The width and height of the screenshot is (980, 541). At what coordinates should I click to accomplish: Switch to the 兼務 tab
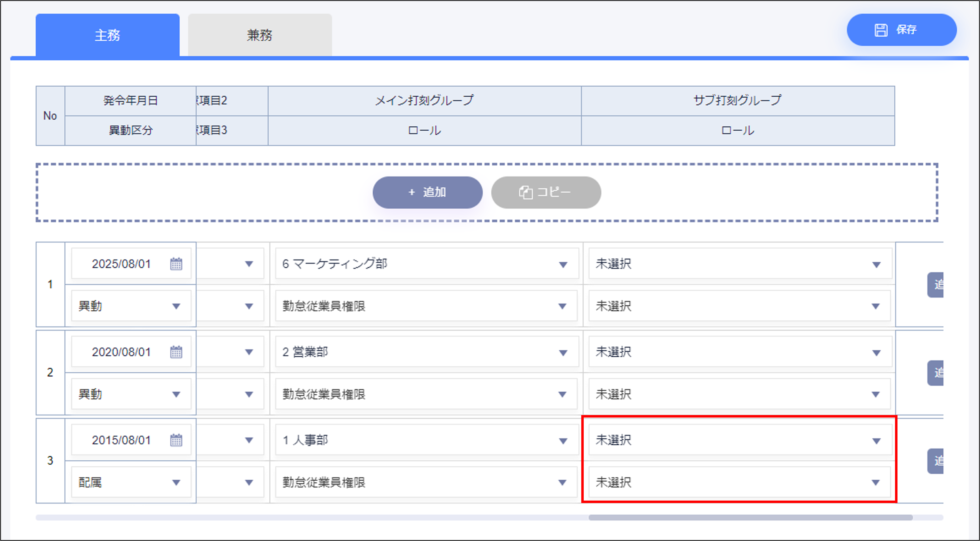coord(260,35)
